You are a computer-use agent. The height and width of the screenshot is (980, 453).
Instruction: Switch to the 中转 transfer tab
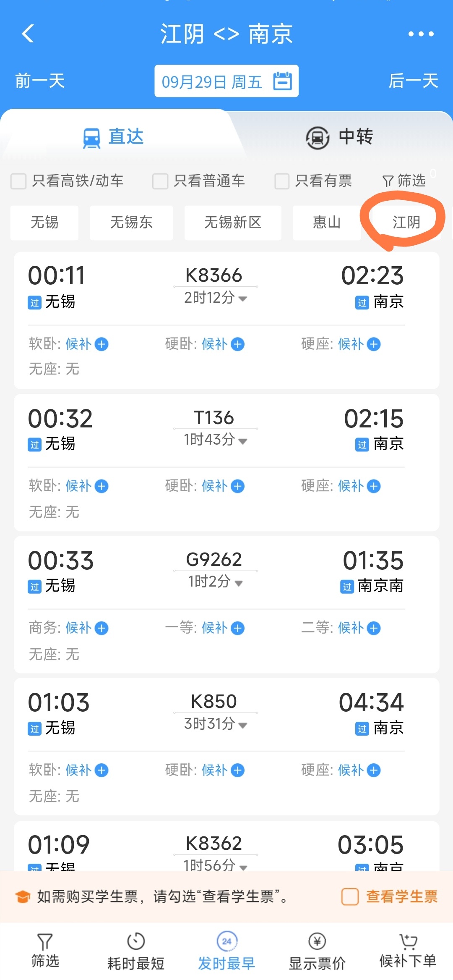(339, 137)
